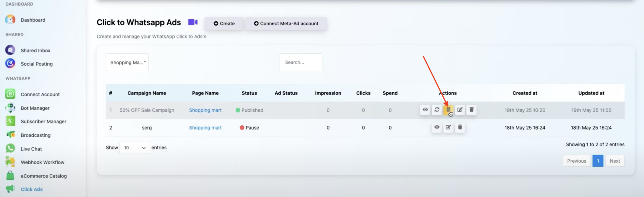Open the Show 10 entries dropdown
644x197 pixels.
[x=135, y=148]
